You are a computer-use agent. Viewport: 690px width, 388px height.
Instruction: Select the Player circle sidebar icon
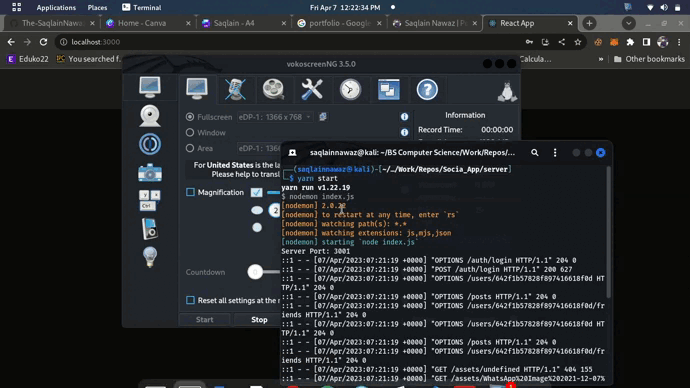pos(150,144)
